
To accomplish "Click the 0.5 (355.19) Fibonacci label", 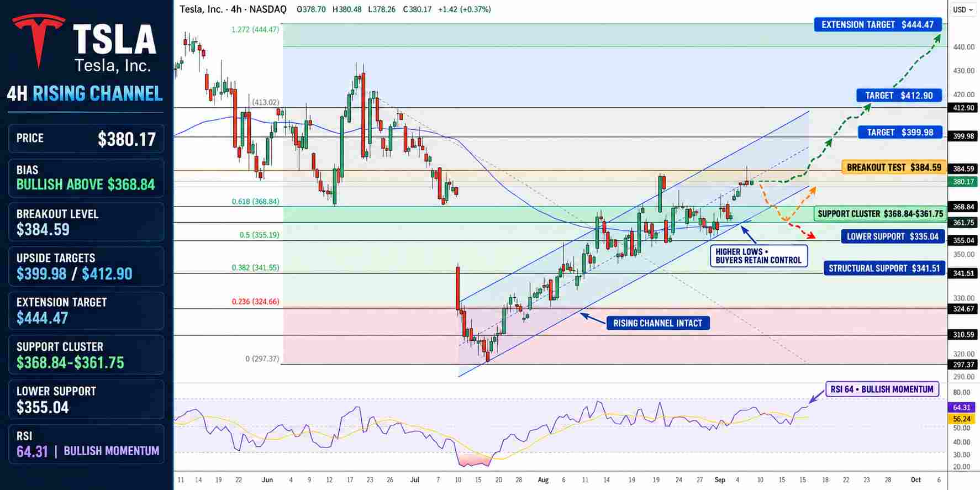I will coord(259,235).
